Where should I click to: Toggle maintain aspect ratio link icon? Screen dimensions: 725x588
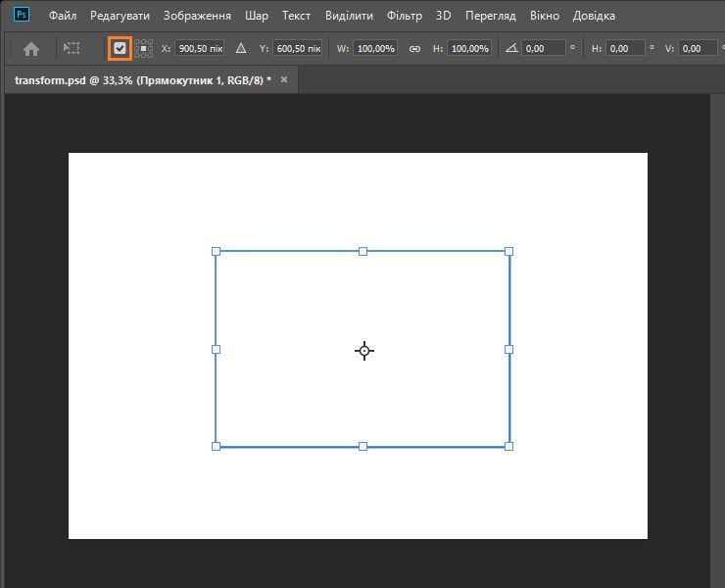pos(414,49)
